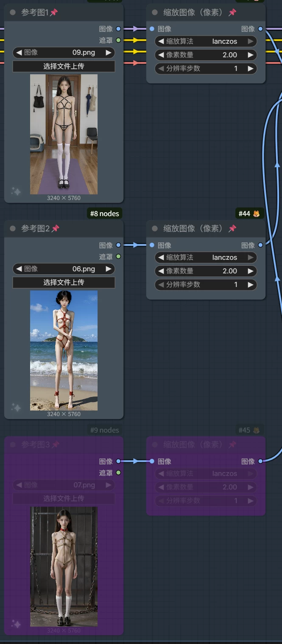This screenshot has height=644, width=282.
Task: Click pin icon on the #45 缩放图像 node
Action: pos(232,445)
